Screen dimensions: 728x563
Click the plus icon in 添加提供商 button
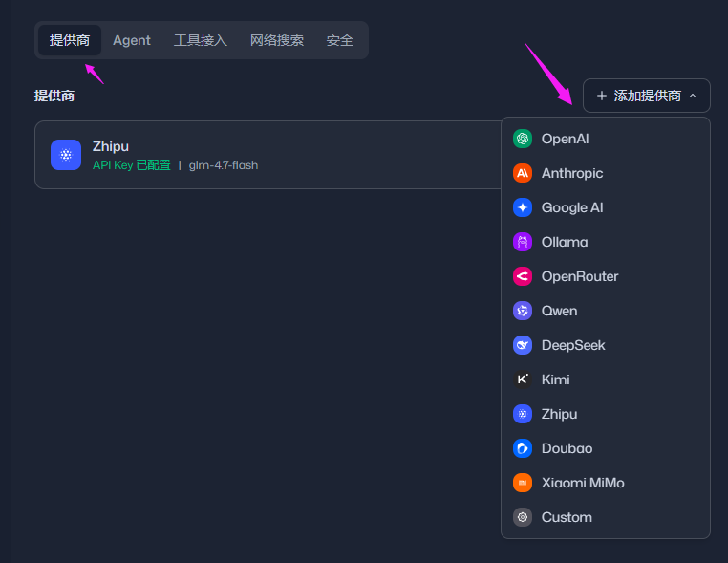tap(602, 96)
